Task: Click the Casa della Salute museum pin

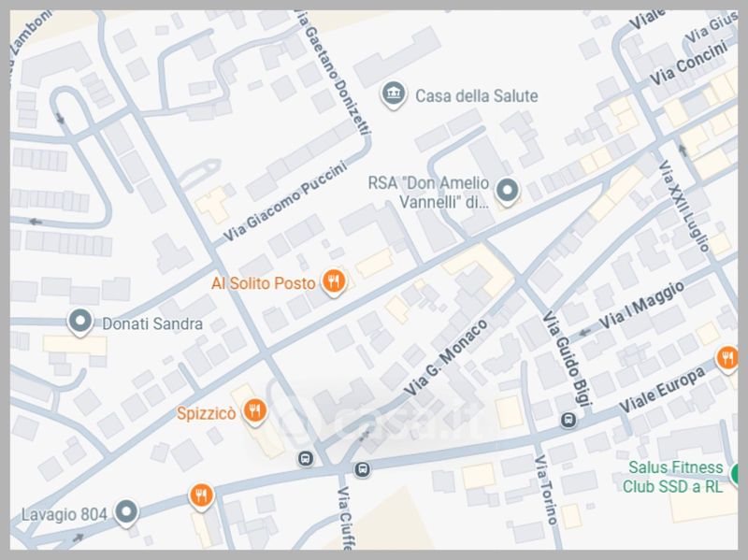Action: click(393, 94)
